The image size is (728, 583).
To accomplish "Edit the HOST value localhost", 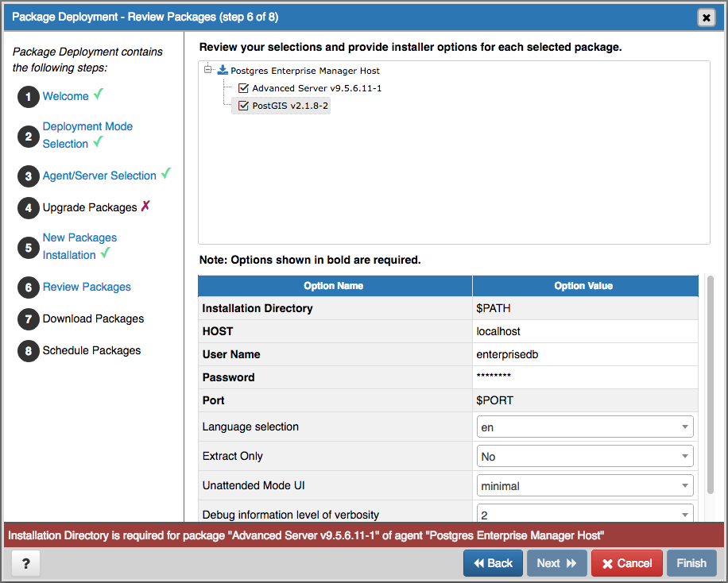I will coord(585,331).
